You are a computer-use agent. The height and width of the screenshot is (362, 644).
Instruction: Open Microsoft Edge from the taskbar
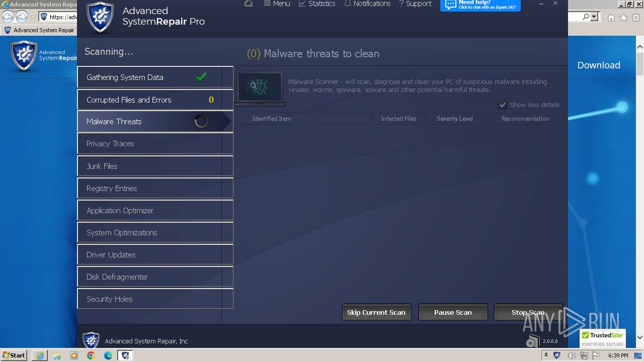click(x=108, y=355)
